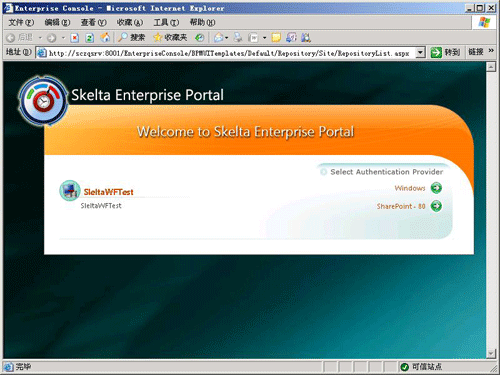The height and width of the screenshot is (375, 500).
Task: Click the green arrow next to SharePoint - 80
Action: click(x=436, y=206)
